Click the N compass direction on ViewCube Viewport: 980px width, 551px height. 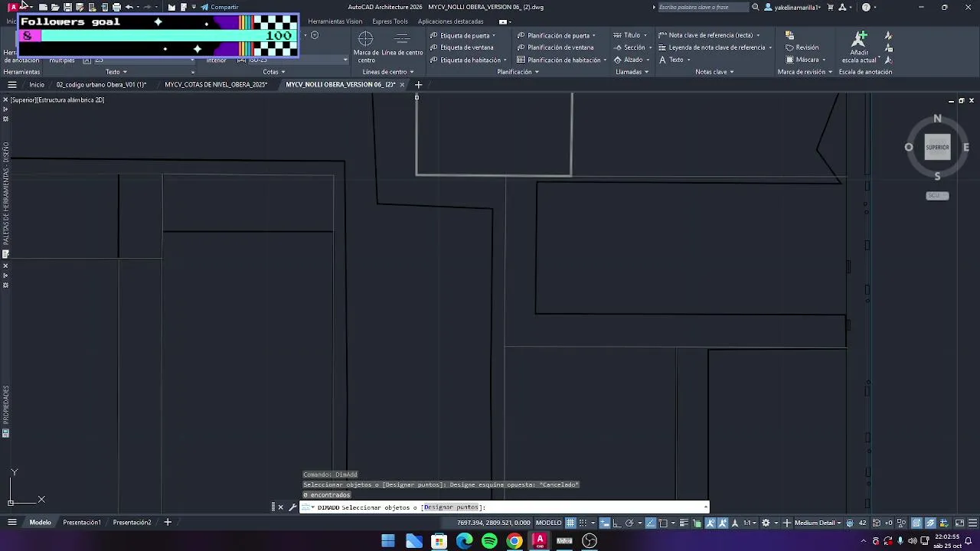937,119
